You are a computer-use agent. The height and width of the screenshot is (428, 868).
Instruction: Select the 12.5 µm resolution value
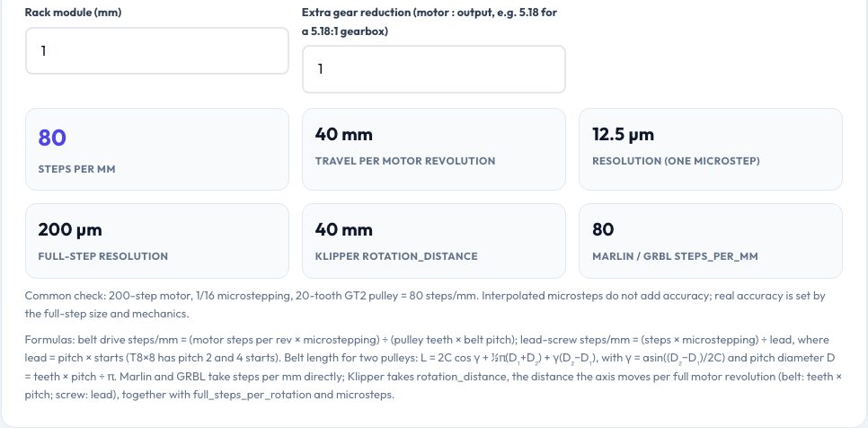coord(624,135)
